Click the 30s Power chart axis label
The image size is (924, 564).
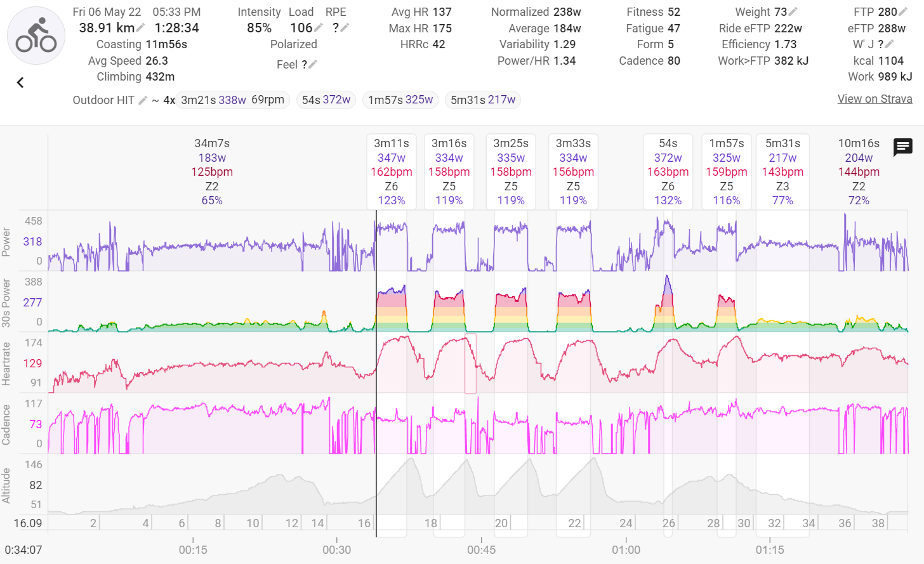6,303
